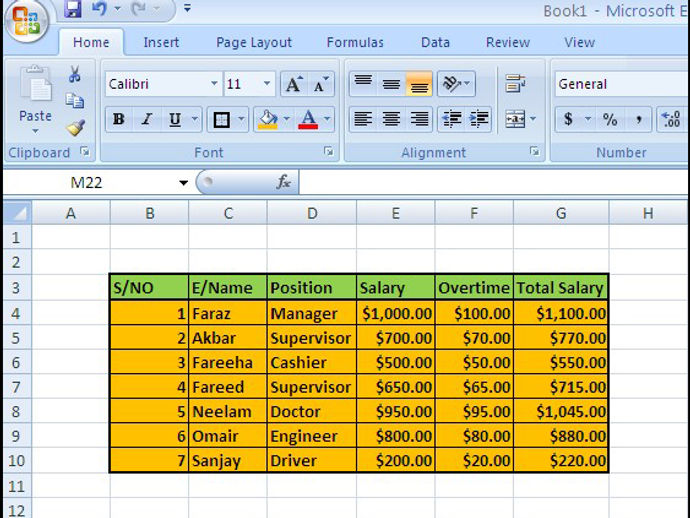Open the Alignment dialog launcher
Image resolution: width=690 pixels, height=518 pixels.
pos(534,152)
